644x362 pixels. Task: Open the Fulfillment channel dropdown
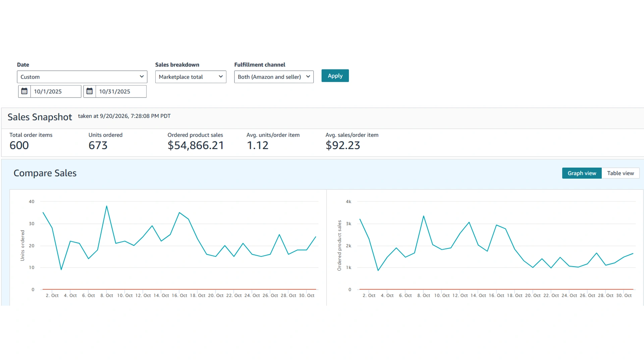point(274,77)
